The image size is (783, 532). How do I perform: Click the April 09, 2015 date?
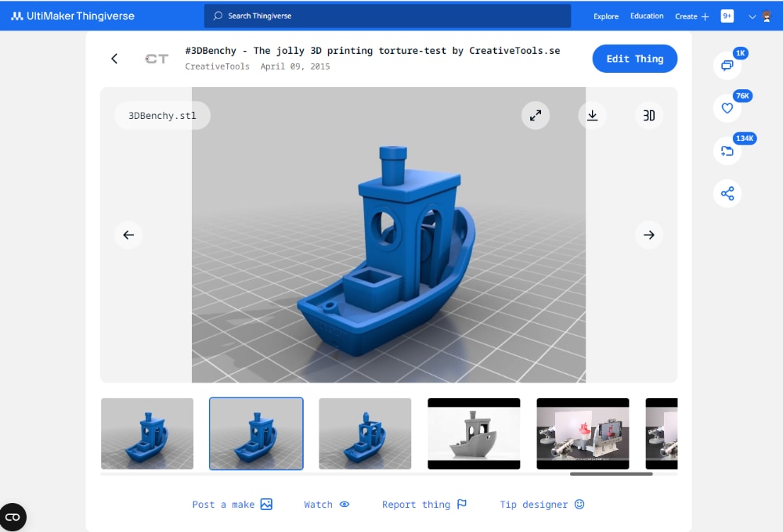tap(295, 66)
